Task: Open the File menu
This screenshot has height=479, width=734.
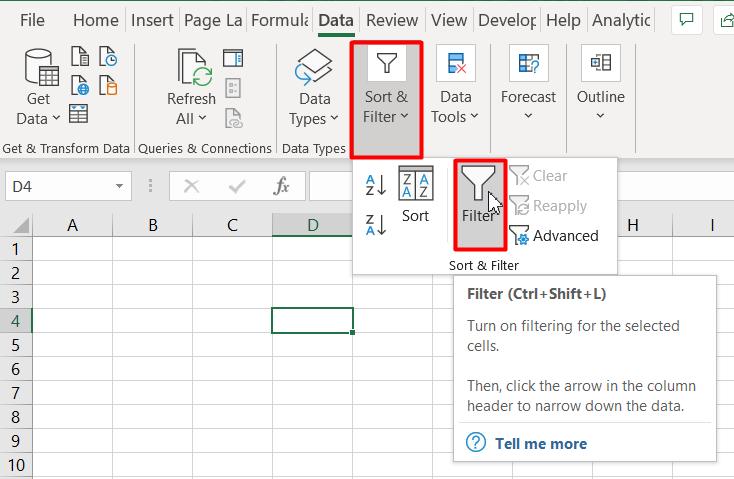Action: click(x=32, y=20)
